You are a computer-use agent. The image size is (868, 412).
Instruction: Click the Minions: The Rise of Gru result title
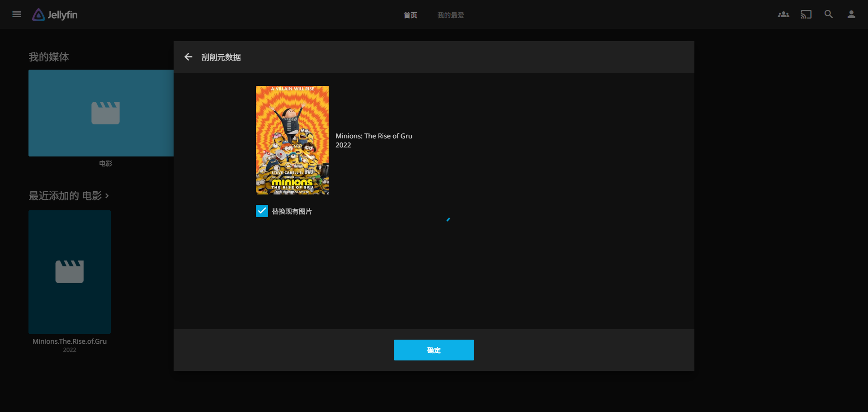pos(373,136)
